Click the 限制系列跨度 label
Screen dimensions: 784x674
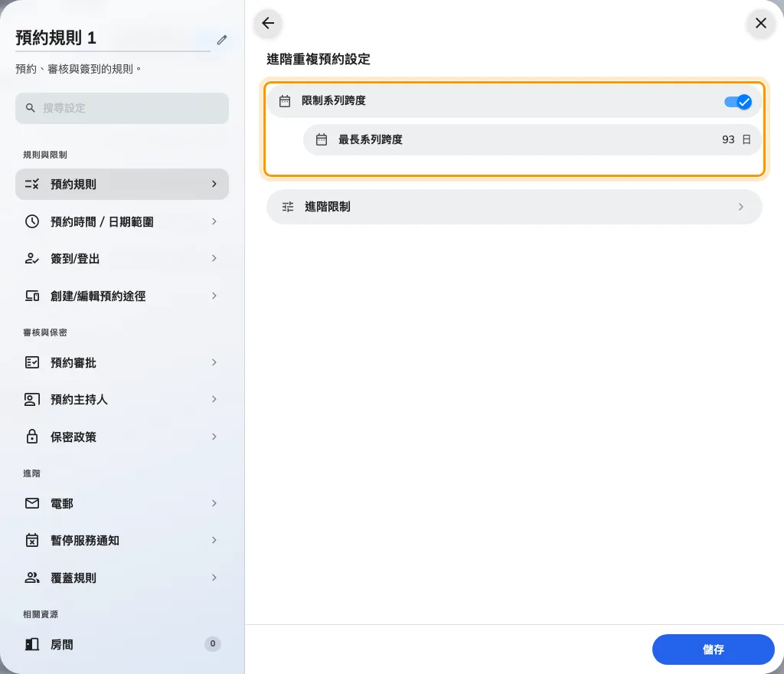(334, 100)
